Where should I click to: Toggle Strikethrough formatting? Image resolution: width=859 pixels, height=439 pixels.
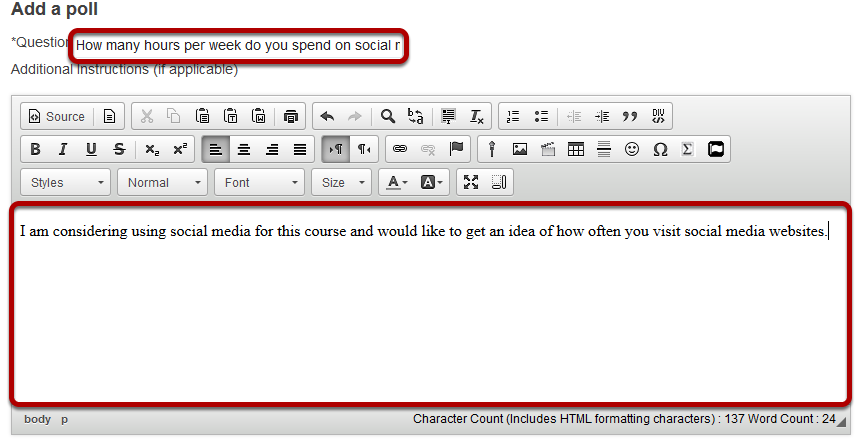pyautogui.click(x=119, y=149)
